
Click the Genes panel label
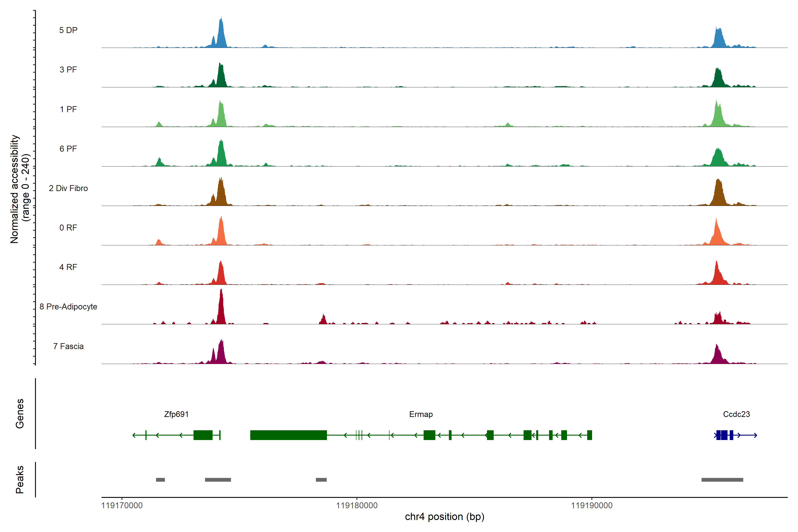click(x=20, y=414)
